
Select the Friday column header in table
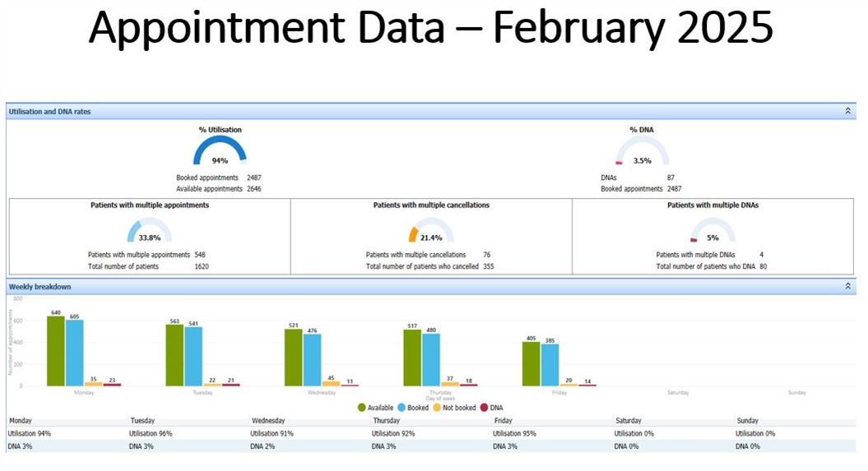pos(504,421)
